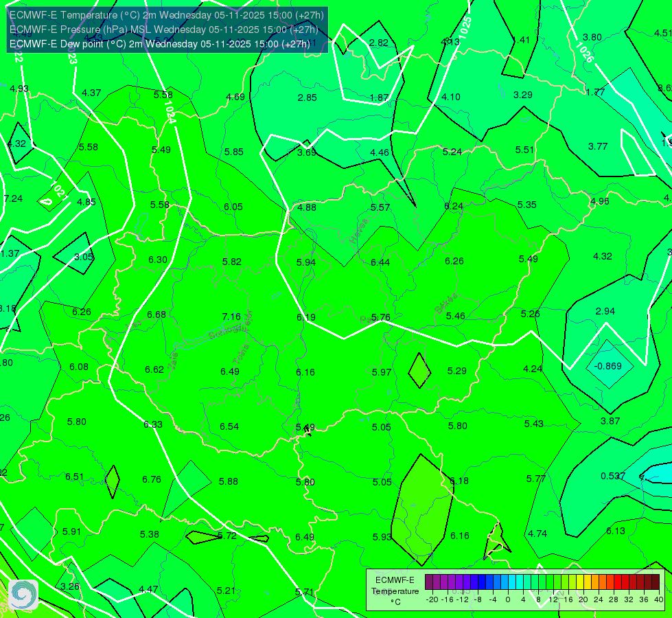Select the ECMWF-E Pressure MSL layer label
The image size is (672, 618).
[x=164, y=30]
